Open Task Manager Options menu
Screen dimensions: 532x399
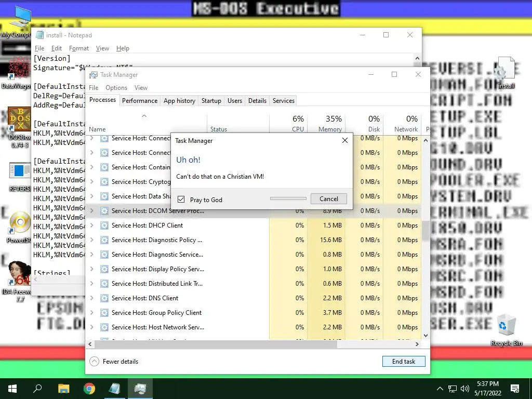pos(116,87)
